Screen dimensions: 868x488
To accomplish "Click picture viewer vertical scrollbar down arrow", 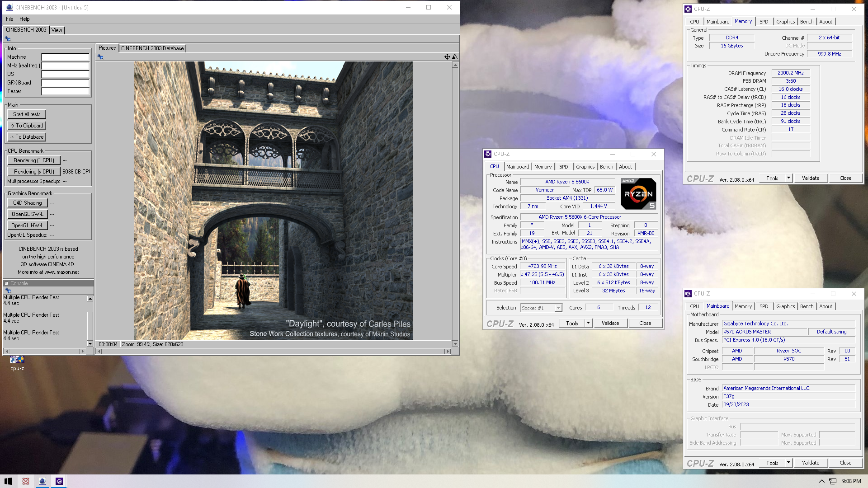I will click(455, 344).
